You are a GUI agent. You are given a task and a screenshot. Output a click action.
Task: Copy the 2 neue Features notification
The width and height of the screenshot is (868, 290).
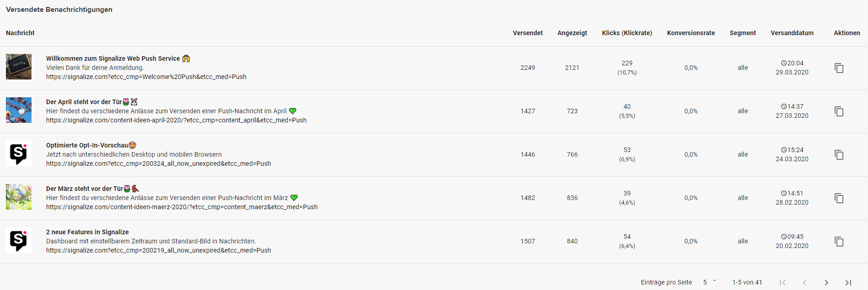coord(839,242)
